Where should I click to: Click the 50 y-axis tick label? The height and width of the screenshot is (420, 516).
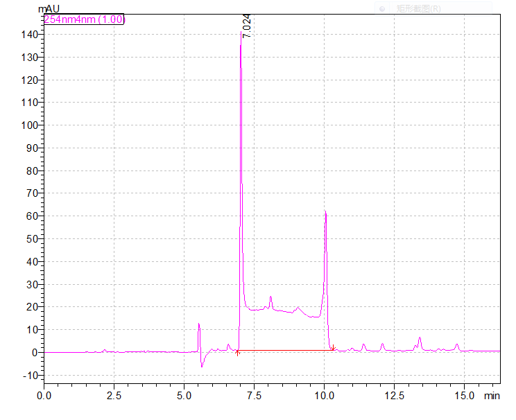32,239
